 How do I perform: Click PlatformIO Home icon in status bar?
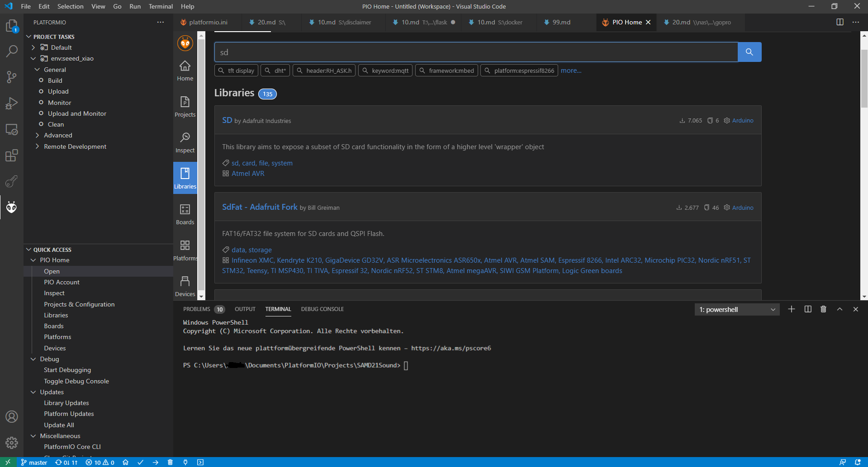coord(126,462)
